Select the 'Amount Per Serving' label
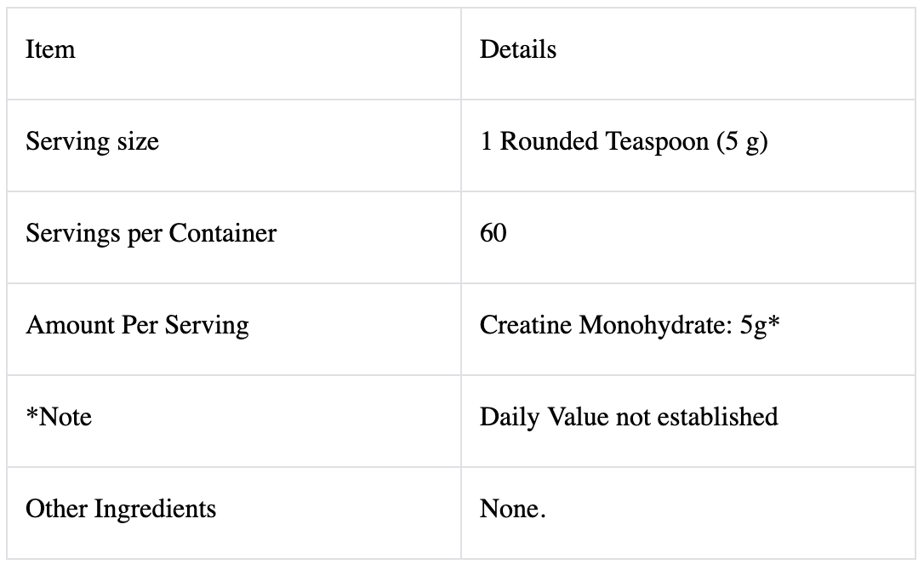924x570 pixels. tap(137, 325)
